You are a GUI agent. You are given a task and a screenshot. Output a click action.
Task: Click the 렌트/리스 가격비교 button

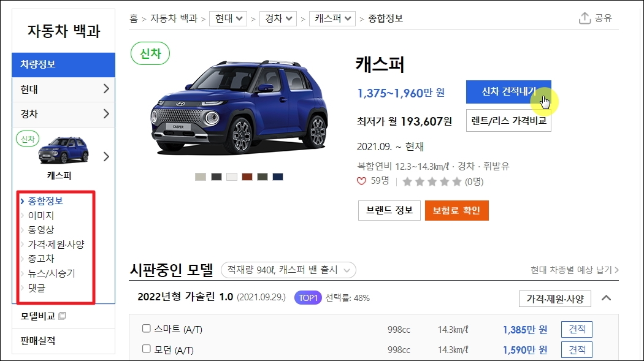click(x=508, y=121)
